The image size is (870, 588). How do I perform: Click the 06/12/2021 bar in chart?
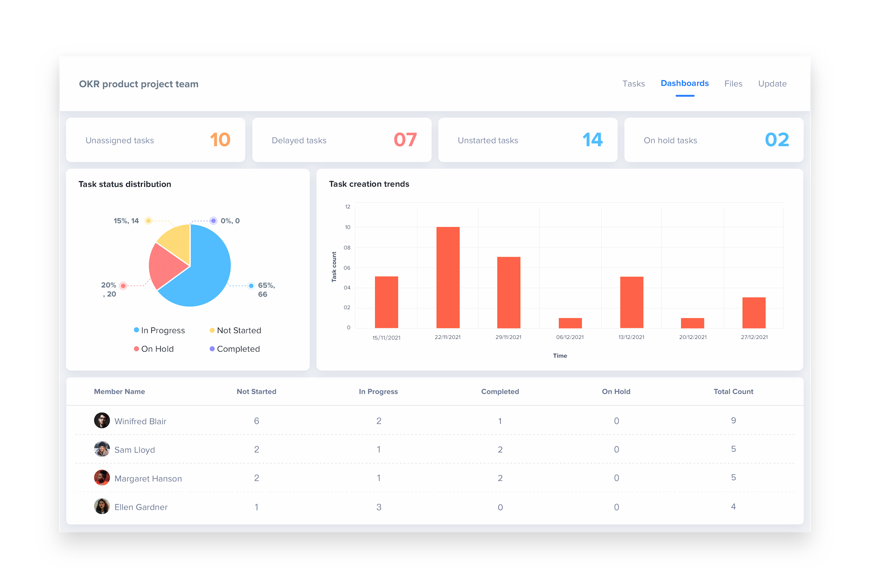pos(570,323)
